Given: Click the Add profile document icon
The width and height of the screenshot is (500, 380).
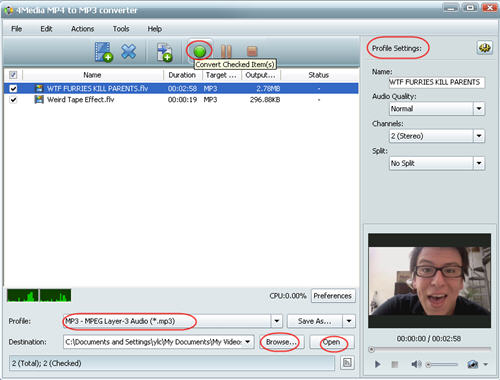Looking at the screenshot, I should [164, 52].
